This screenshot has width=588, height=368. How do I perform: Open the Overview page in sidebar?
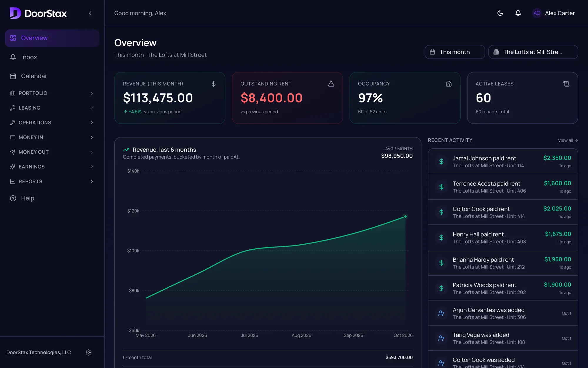[x=52, y=38]
